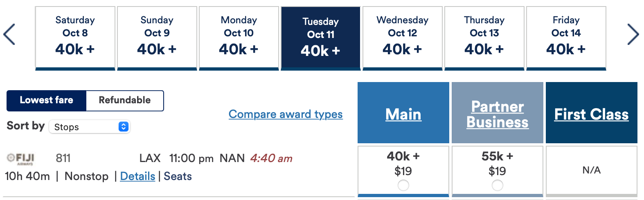
Task: View Seats for flight 811
Action: point(178,176)
